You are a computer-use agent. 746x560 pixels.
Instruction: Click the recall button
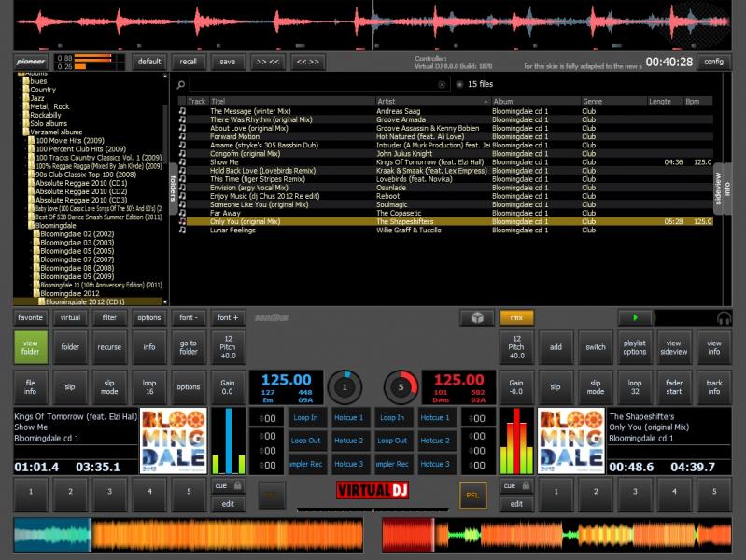click(189, 62)
